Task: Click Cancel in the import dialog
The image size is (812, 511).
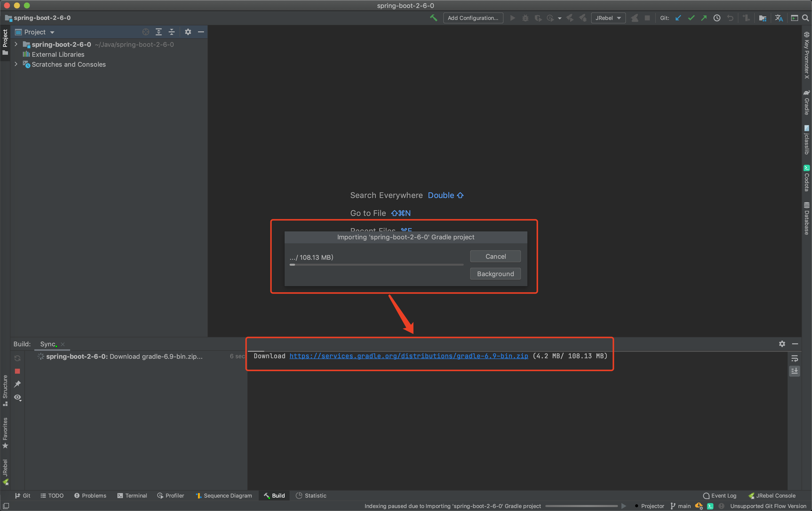Action: point(495,256)
